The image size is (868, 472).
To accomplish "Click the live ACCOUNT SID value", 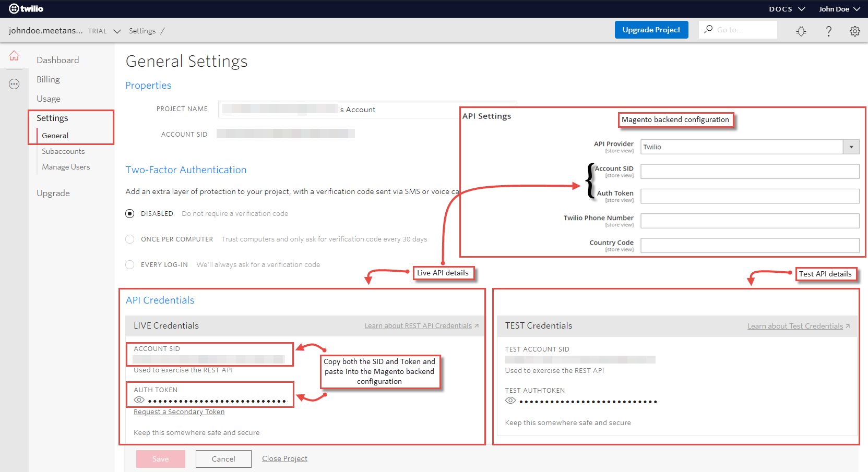I will pyautogui.click(x=209, y=359).
